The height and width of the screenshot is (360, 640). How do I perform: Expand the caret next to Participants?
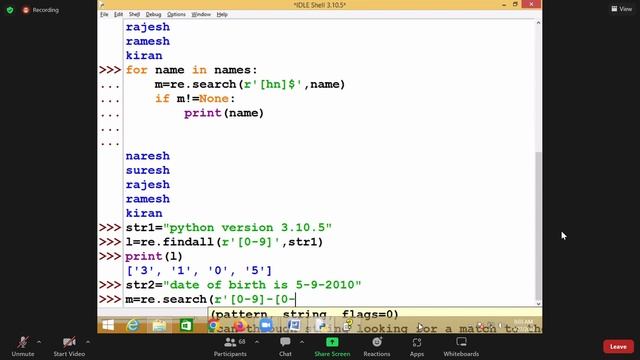(x=257, y=342)
